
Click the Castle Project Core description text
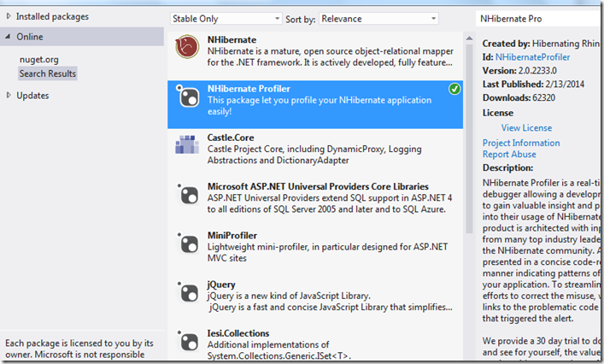[314, 155]
